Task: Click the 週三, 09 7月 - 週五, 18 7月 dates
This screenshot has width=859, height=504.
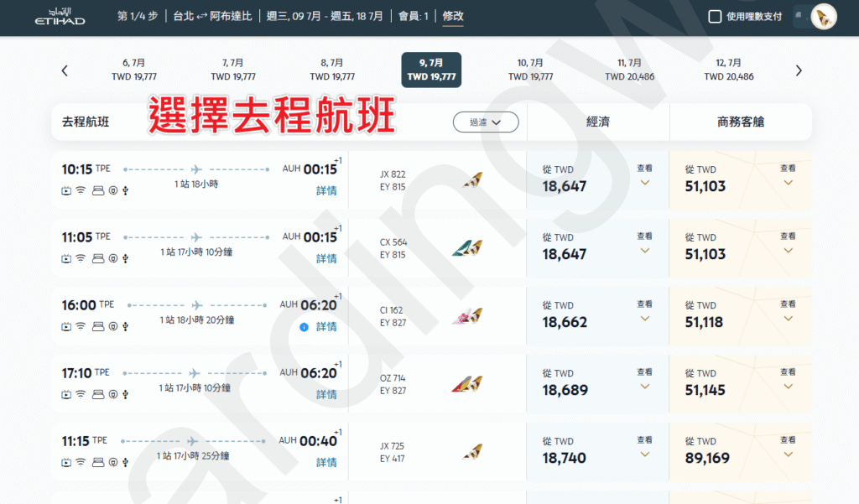Action: coord(325,17)
